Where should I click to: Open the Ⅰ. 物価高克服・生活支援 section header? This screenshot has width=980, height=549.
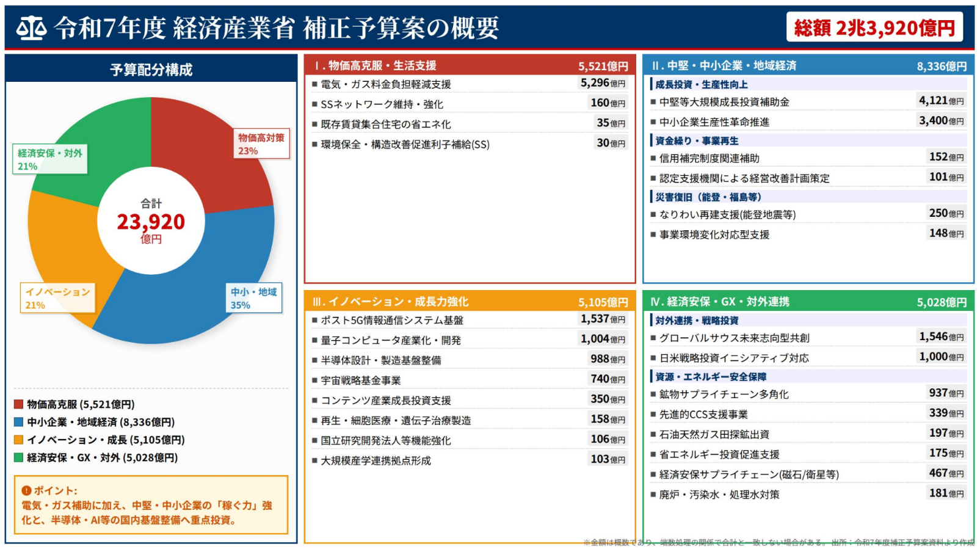coord(470,65)
